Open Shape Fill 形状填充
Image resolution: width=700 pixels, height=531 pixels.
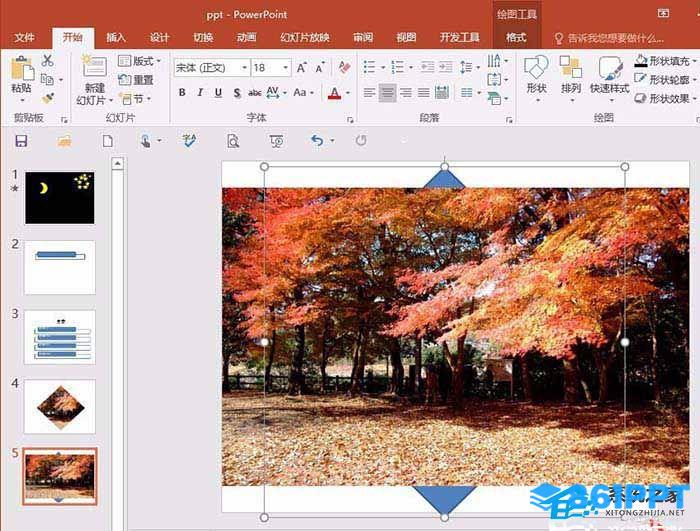point(665,61)
